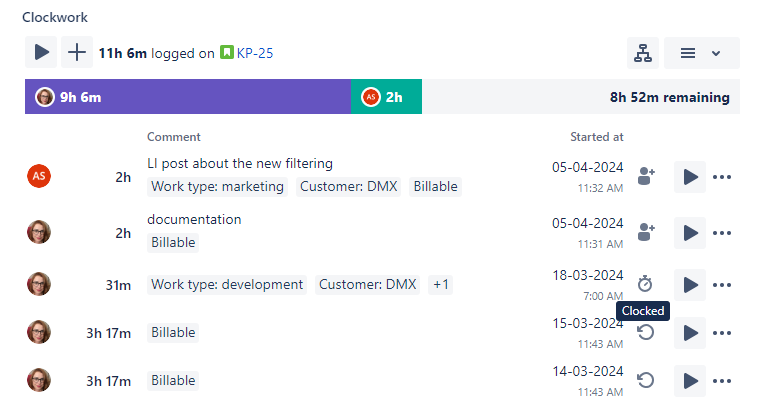Expand the +1 hidden tags badge
The width and height of the screenshot is (763, 401).
[440, 285]
